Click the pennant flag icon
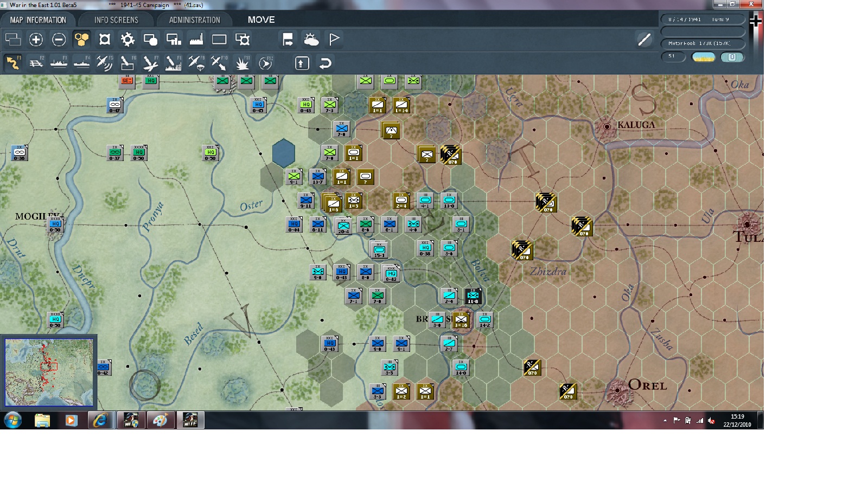 pyautogui.click(x=334, y=40)
